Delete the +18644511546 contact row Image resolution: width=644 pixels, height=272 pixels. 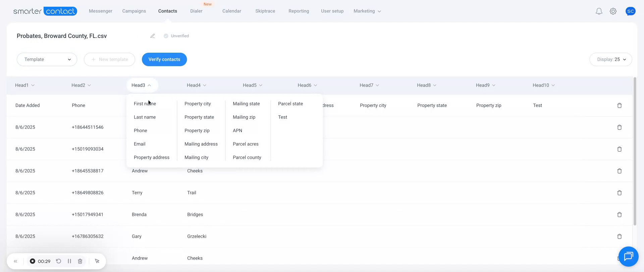click(x=620, y=127)
